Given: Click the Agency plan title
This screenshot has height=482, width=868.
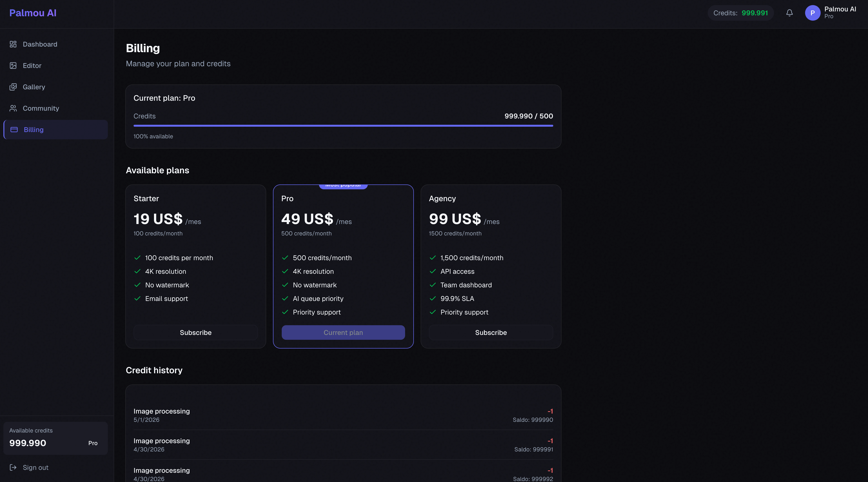Looking at the screenshot, I should tap(442, 198).
